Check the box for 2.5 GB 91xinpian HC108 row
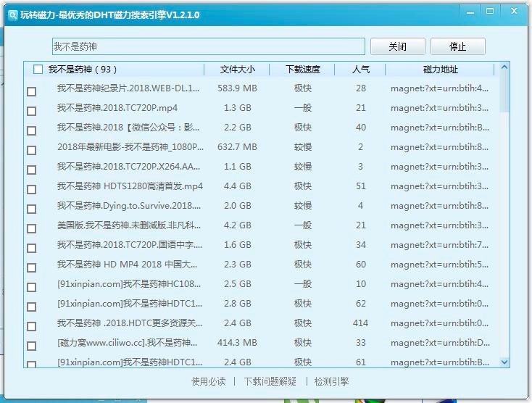This screenshot has height=403, width=532. 32,288
